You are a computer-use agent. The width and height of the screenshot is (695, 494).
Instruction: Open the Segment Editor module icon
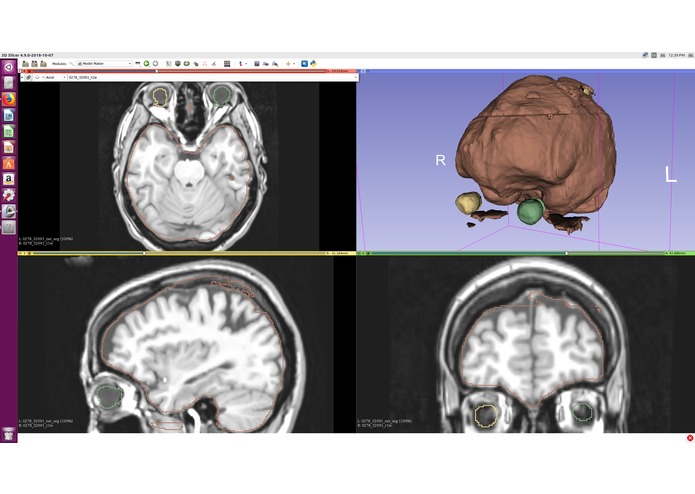pyautogui.click(x=214, y=64)
